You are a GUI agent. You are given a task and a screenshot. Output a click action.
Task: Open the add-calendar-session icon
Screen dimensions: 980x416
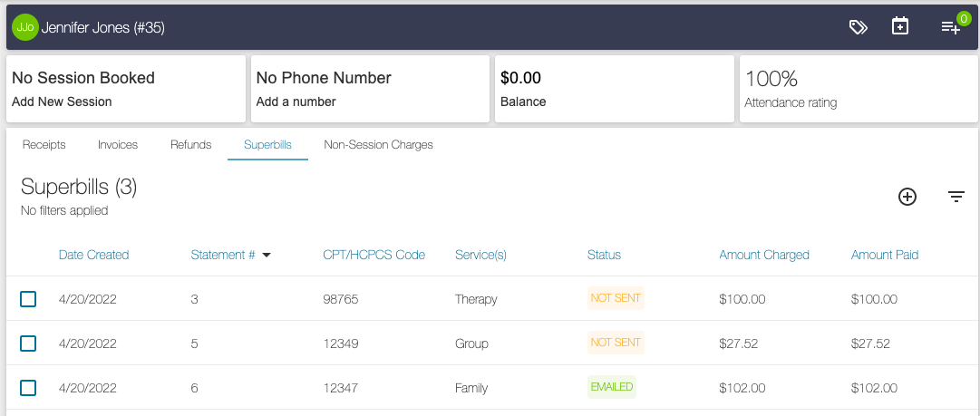[x=900, y=27]
